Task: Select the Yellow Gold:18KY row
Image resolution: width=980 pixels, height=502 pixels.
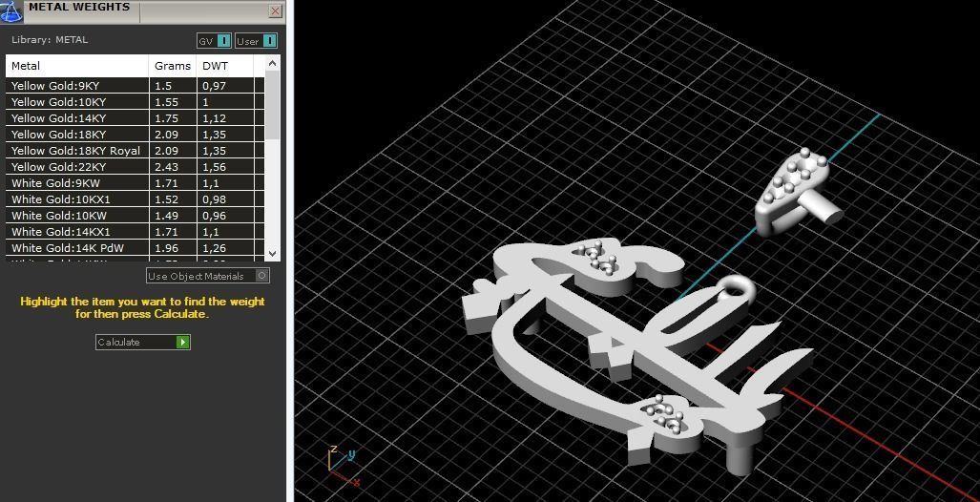Action: pyautogui.click(x=135, y=135)
